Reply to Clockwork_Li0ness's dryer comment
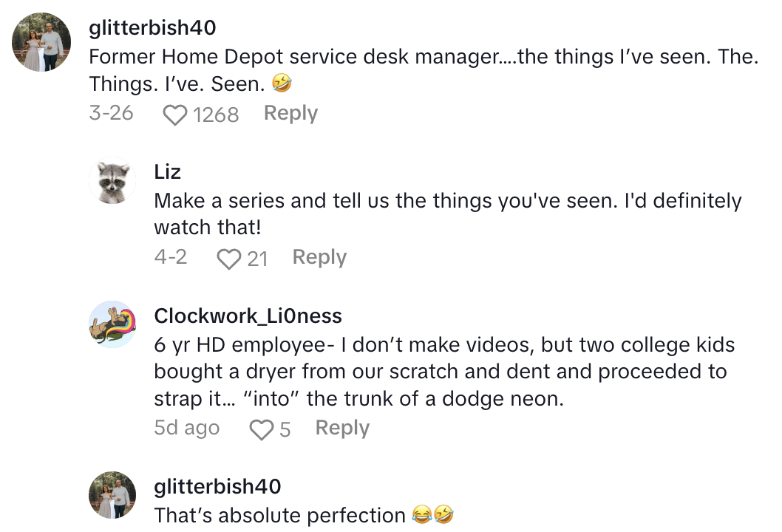782x532 pixels. point(342,429)
